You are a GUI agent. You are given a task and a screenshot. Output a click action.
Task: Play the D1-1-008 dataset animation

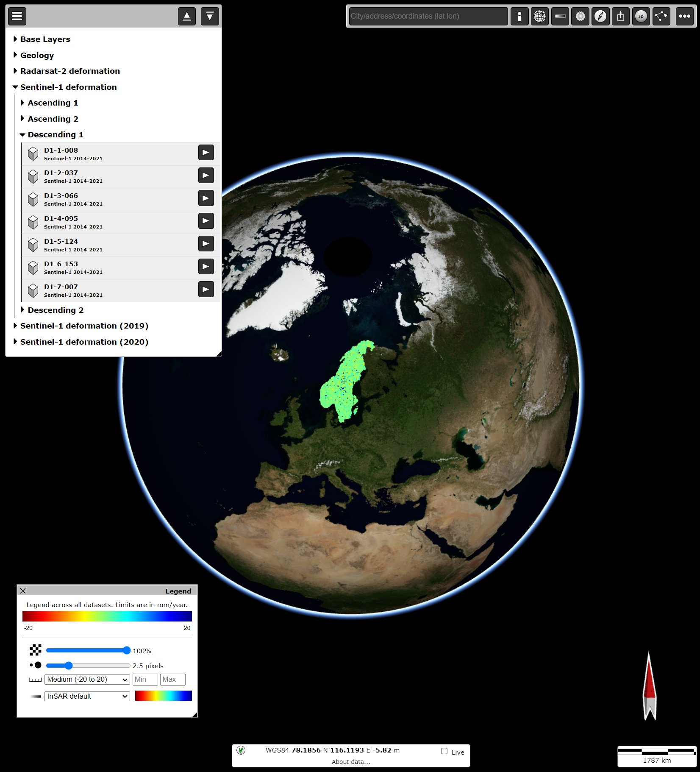tap(206, 153)
